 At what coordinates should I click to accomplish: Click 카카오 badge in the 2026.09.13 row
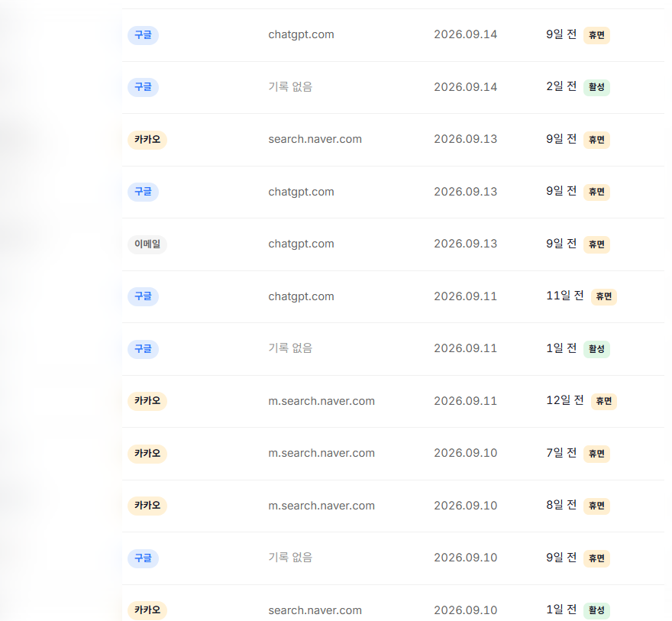click(147, 140)
